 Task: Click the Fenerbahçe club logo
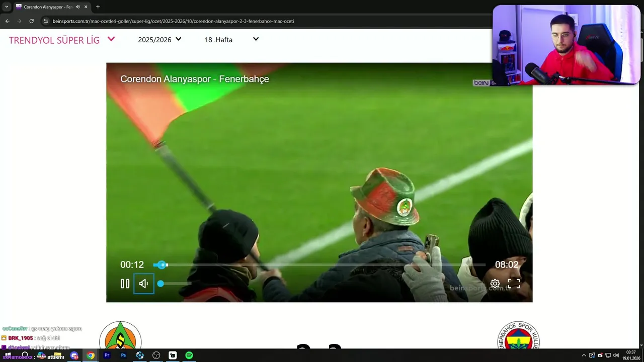[x=518, y=335]
